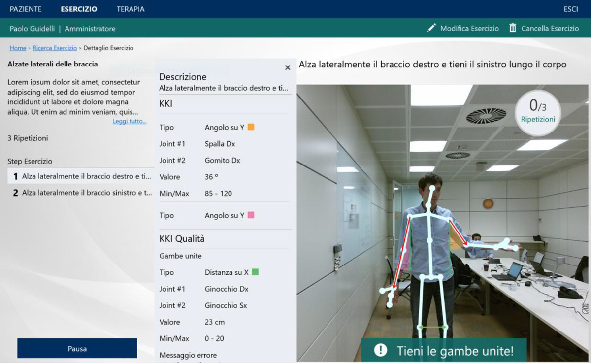The image size is (591, 364).
Task: Expand the description with Leggi tutto
Action: (x=129, y=121)
